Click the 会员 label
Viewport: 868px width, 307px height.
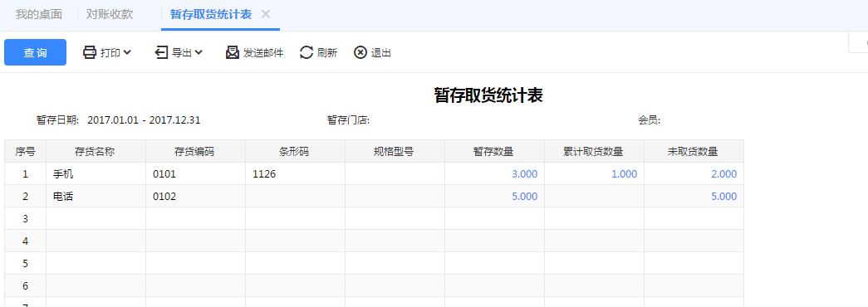[650, 120]
